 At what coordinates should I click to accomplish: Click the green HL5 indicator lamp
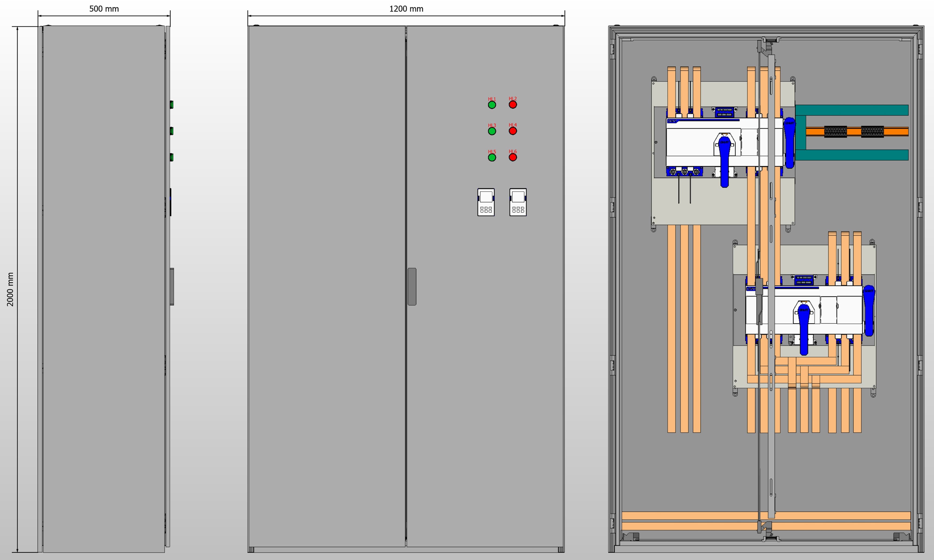[x=492, y=157]
